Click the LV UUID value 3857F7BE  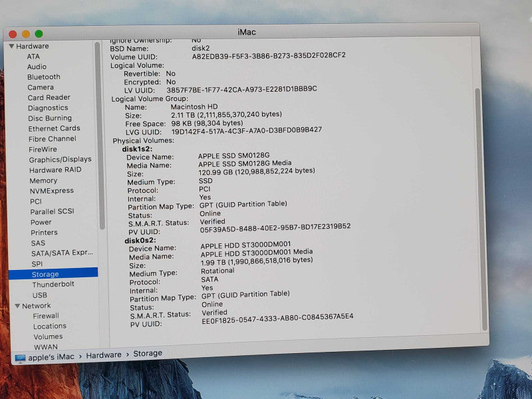point(241,89)
